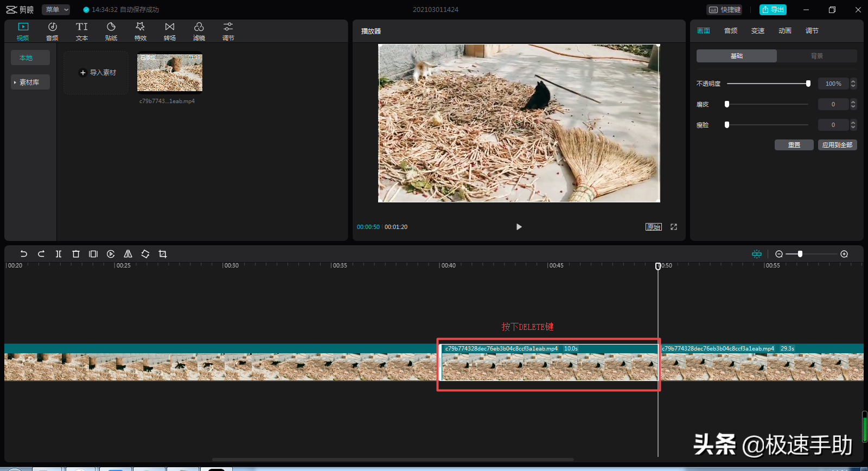Toggle the timeline snapping icon

757,254
